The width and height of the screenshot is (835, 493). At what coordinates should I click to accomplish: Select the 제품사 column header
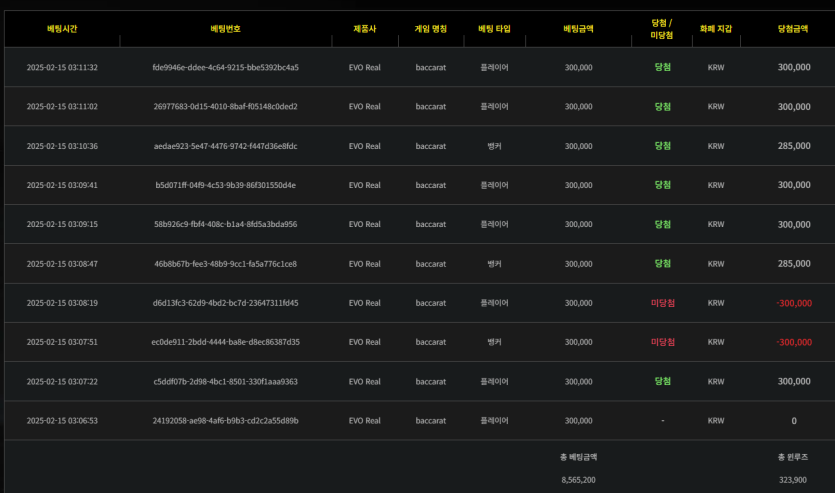(364, 29)
